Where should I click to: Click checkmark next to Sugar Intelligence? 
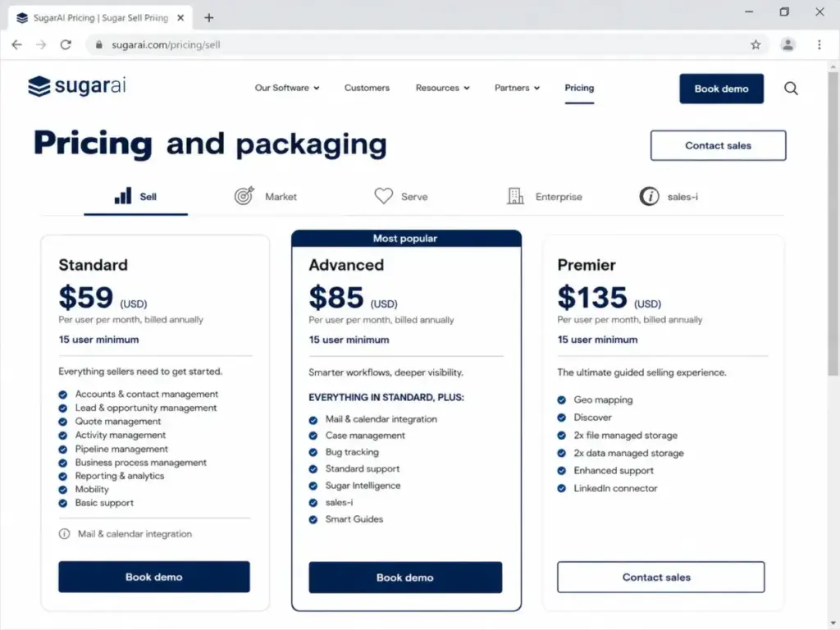point(313,486)
